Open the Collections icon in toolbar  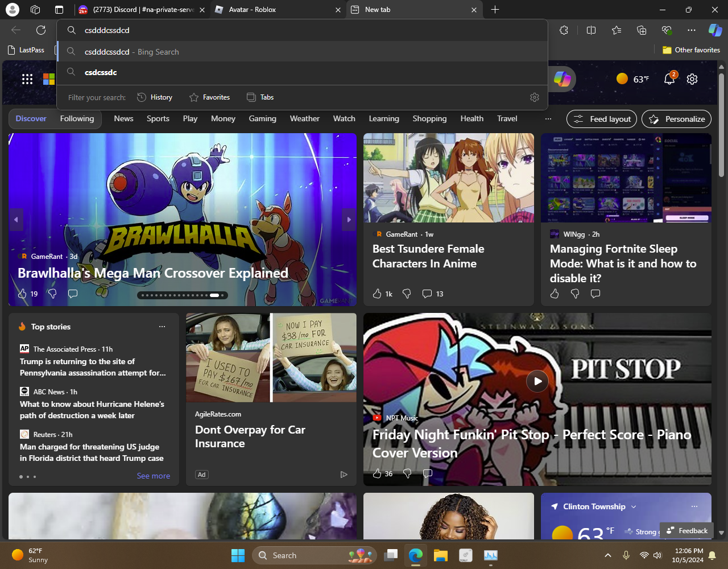[642, 30]
